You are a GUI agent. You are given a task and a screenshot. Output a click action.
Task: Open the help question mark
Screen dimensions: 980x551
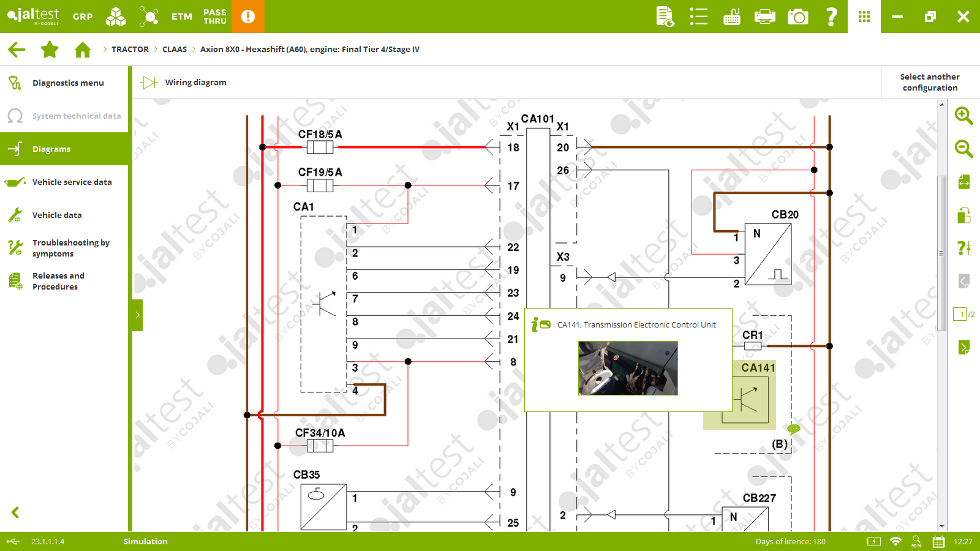(x=831, y=17)
